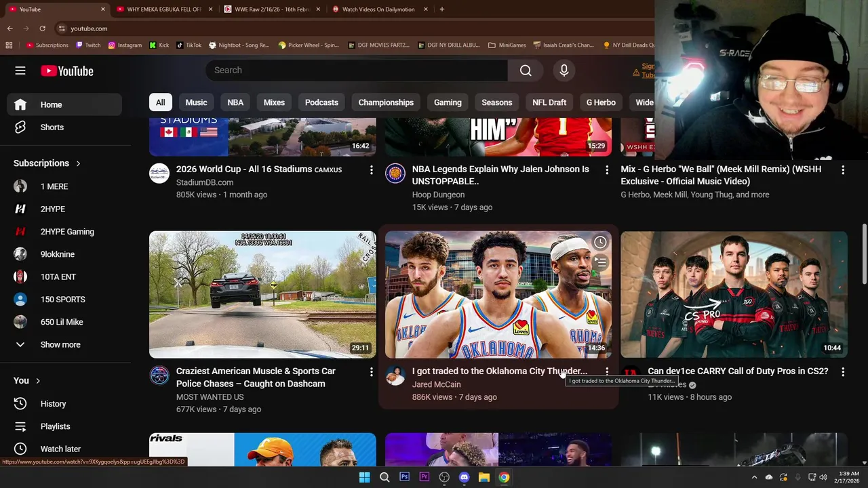Open Jared McCain channel avatar

[x=395, y=375]
